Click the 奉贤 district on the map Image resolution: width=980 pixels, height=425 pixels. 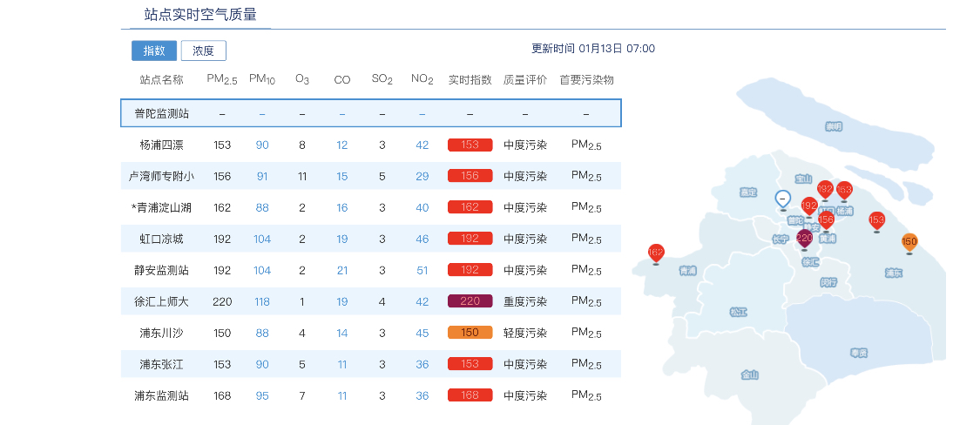858,352
